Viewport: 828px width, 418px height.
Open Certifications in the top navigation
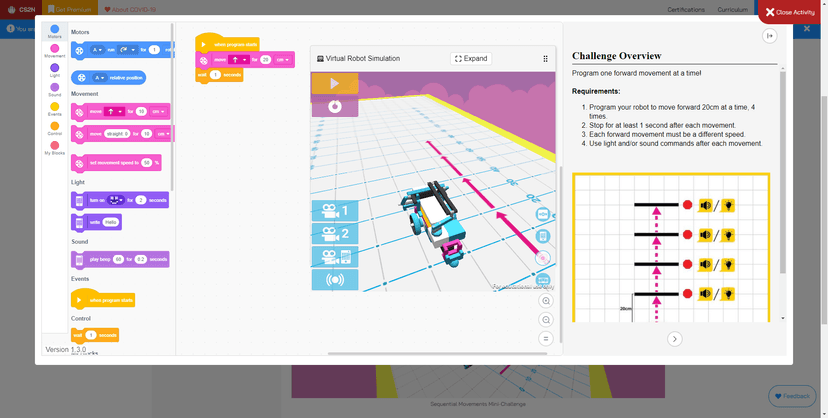(686, 10)
